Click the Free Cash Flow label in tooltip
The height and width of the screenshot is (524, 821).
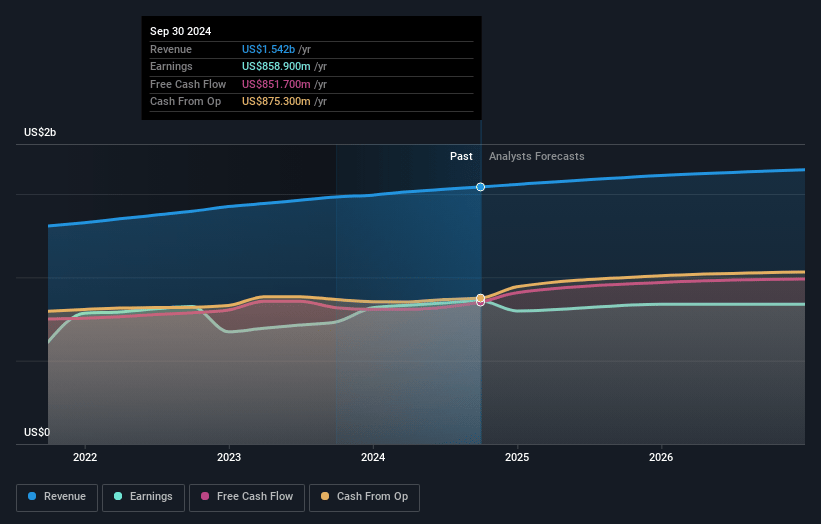tap(188, 84)
